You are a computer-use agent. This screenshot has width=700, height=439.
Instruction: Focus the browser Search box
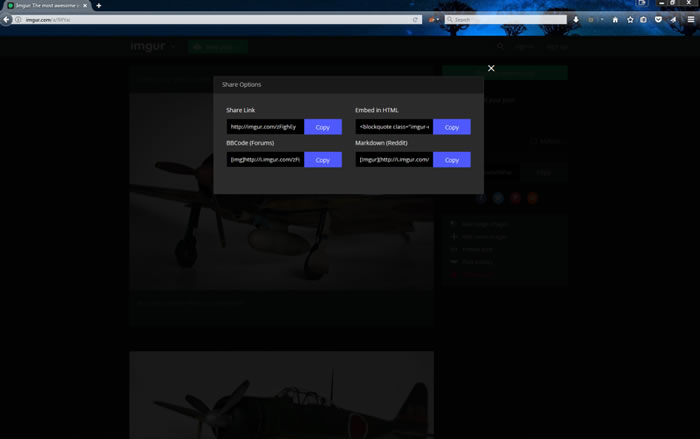pos(506,20)
